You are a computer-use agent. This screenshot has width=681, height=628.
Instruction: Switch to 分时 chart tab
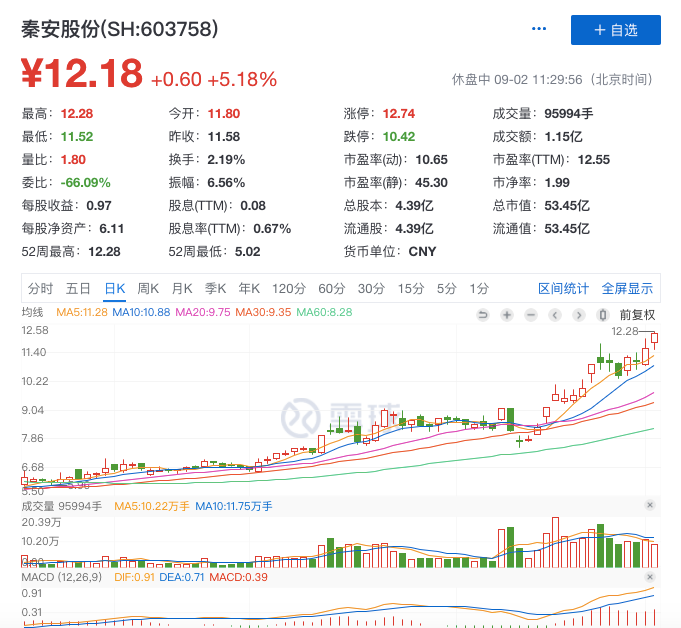click(40, 288)
